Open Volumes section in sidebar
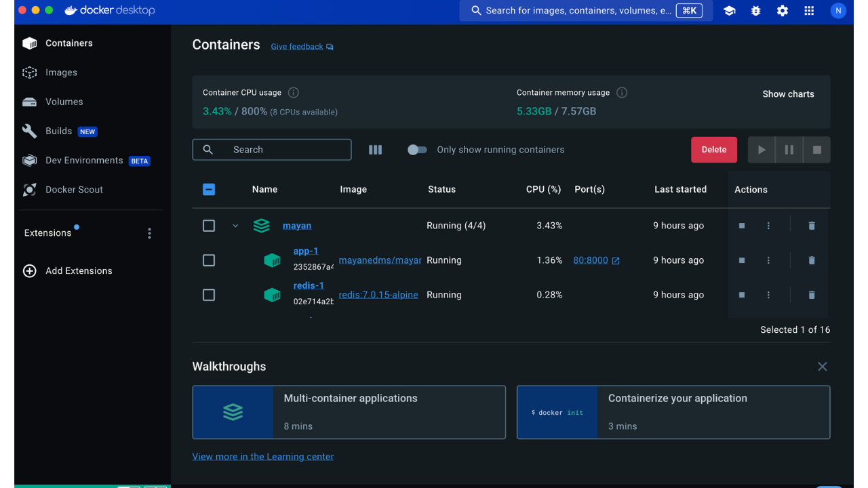Screen dimensions: 868x488 pos(64,102)
